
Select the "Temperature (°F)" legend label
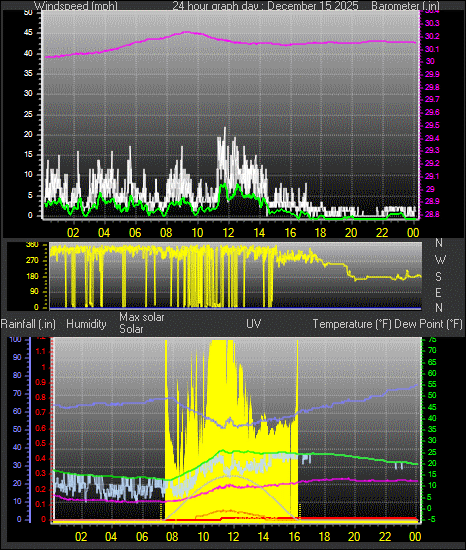(352, 324)
